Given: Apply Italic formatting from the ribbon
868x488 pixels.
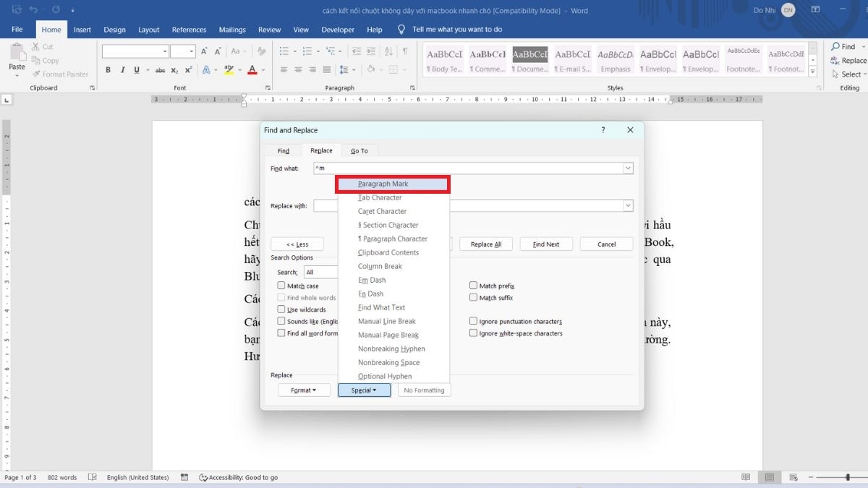Looking at the screenshot, I should (x=122, y=70).
